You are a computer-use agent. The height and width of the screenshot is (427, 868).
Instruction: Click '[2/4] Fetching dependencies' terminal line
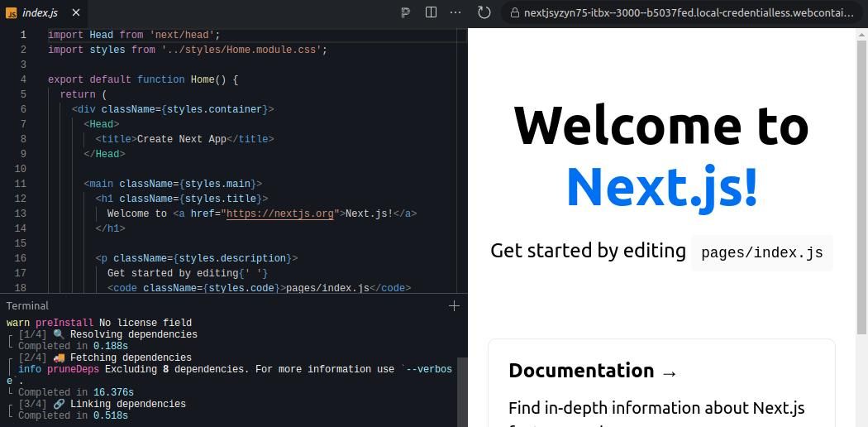coord(105,357)
